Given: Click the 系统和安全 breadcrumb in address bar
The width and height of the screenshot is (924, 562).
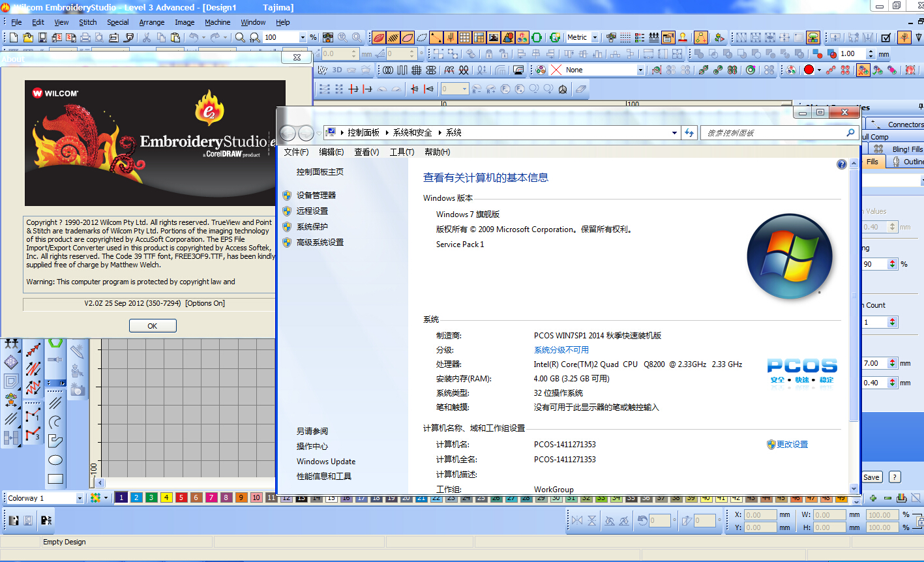Looking at the screenshot, I should point(412,132).
